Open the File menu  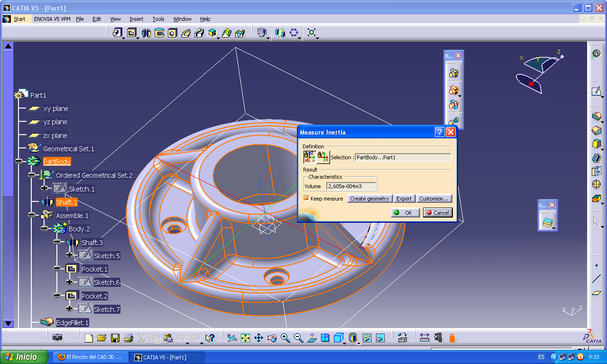(80, 19)
